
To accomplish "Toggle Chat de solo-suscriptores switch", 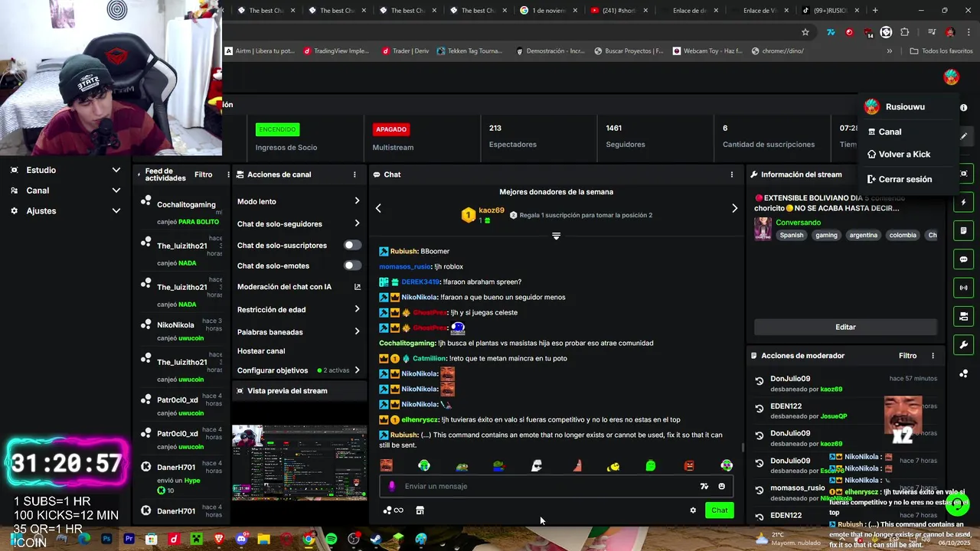I will point(352,245).
